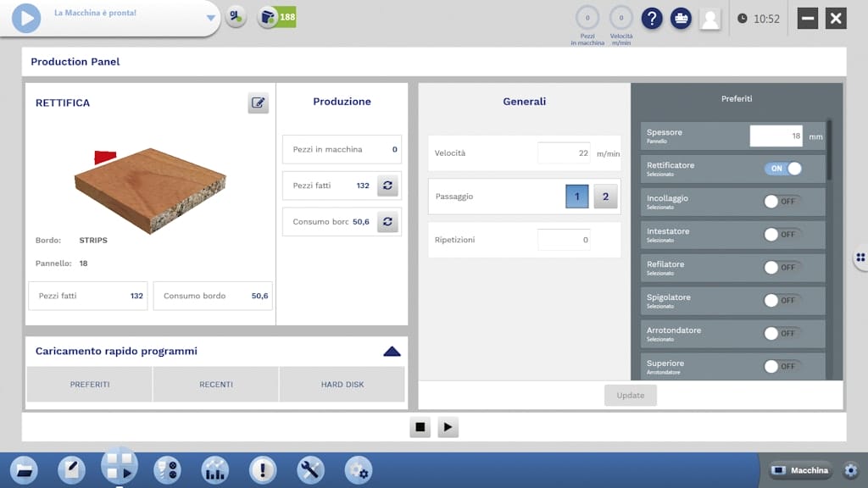Open the statistics chart icon in bottom bar
The height and width of the screenshot is (488, 868).
(x=214, y=470)
